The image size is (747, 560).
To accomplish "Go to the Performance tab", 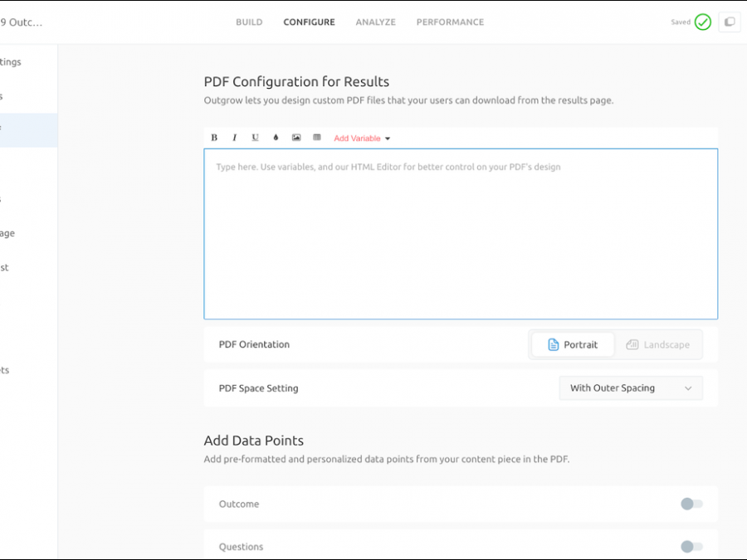I will point(450,22).
